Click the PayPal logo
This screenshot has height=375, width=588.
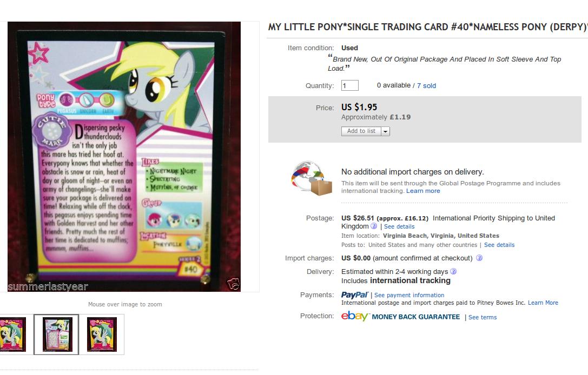354,295
